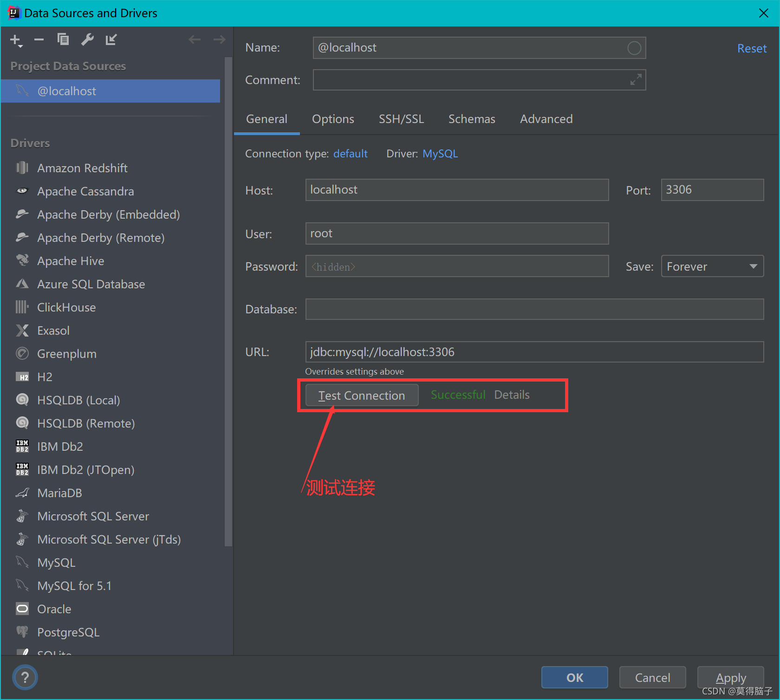The height and width of the screenshot is (700, 780).
Task: Click into the Port field
Action: coord(712,190)
